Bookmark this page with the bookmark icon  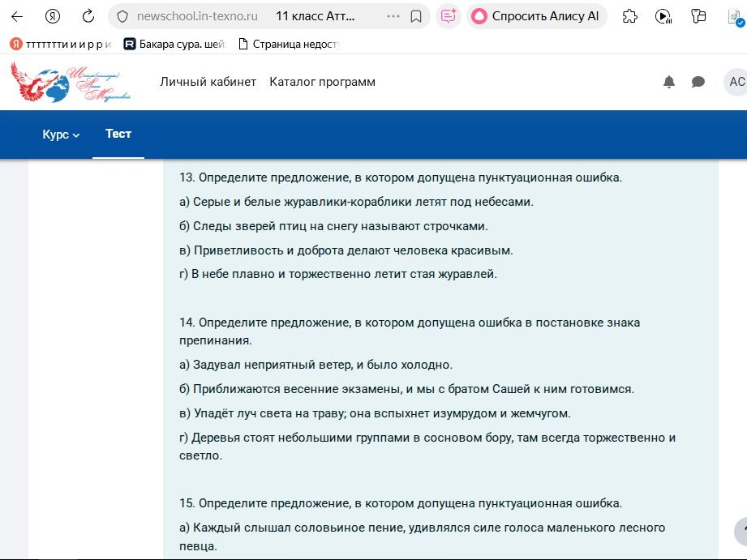pyautogui.click(x=416, y=17)
